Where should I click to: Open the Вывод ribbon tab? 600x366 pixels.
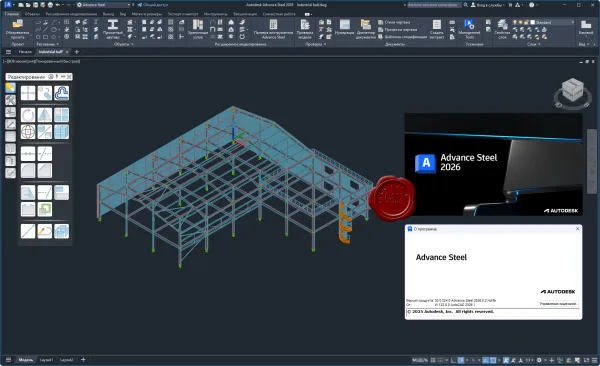coord(108,14)
